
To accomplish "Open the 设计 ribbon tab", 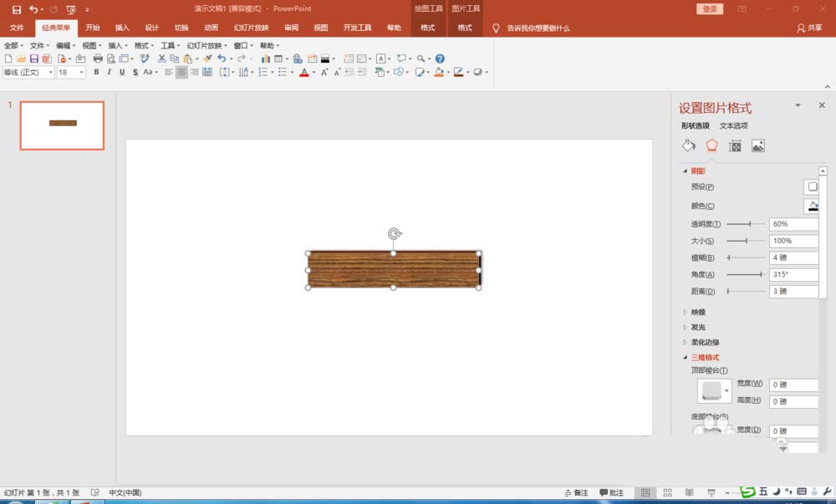I will pos(151,28).
